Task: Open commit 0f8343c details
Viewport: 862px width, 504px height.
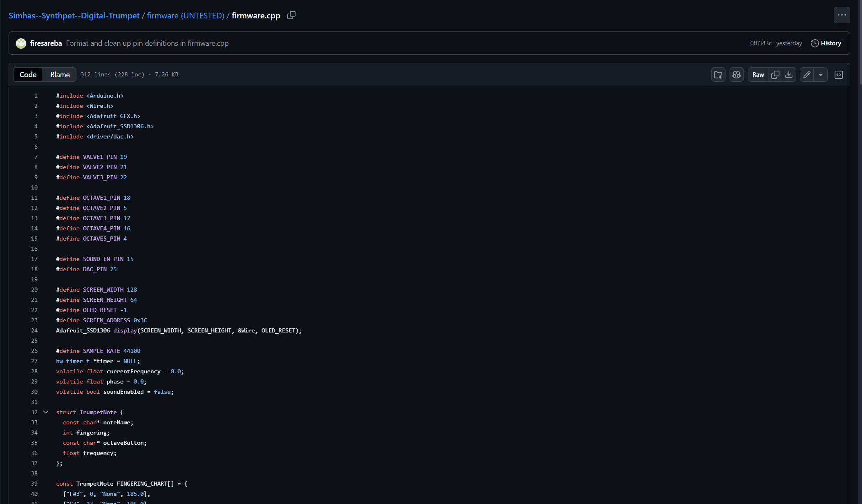Action: coord(761,43)
